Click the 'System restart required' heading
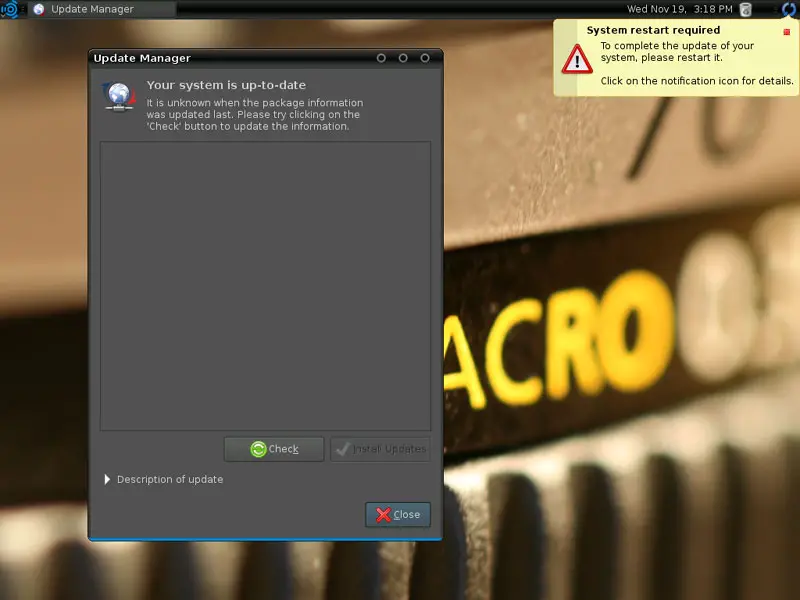This screenshot has height=600, width=800. pyautogui.click(x=653, y=30)
